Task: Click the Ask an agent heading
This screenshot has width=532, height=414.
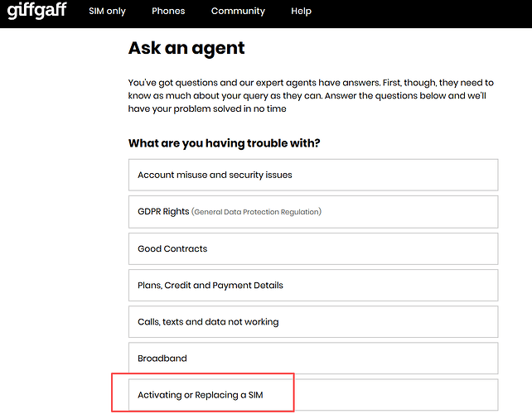Action: point(186,48)
